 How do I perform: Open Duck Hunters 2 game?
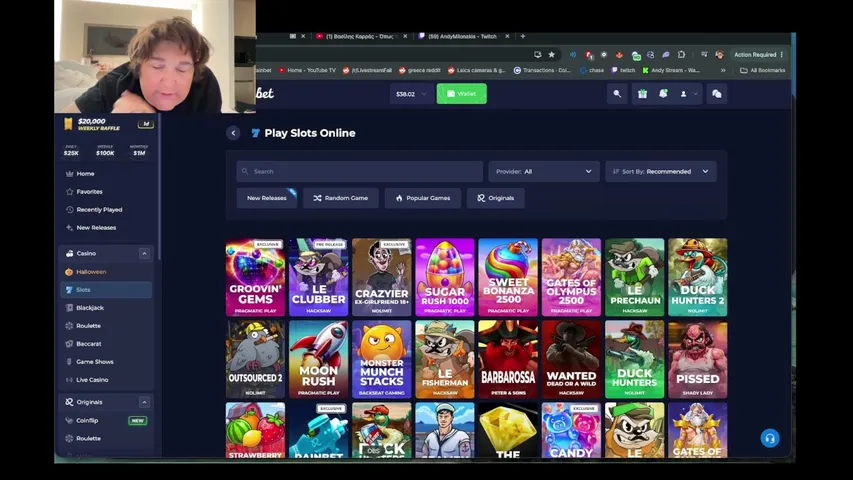pyautogui.click(x=697, y=277)
